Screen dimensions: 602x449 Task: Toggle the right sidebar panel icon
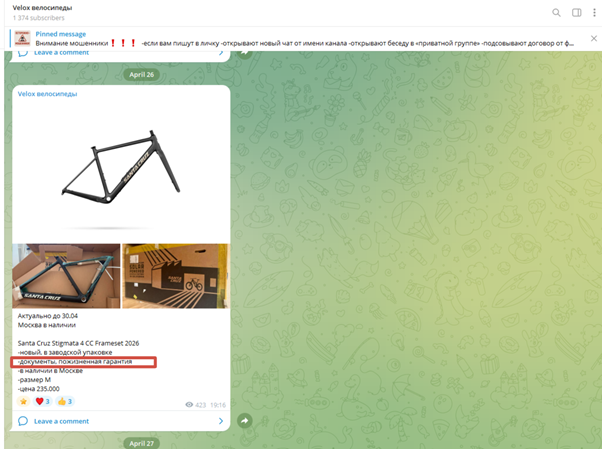(x=577, y=13)
